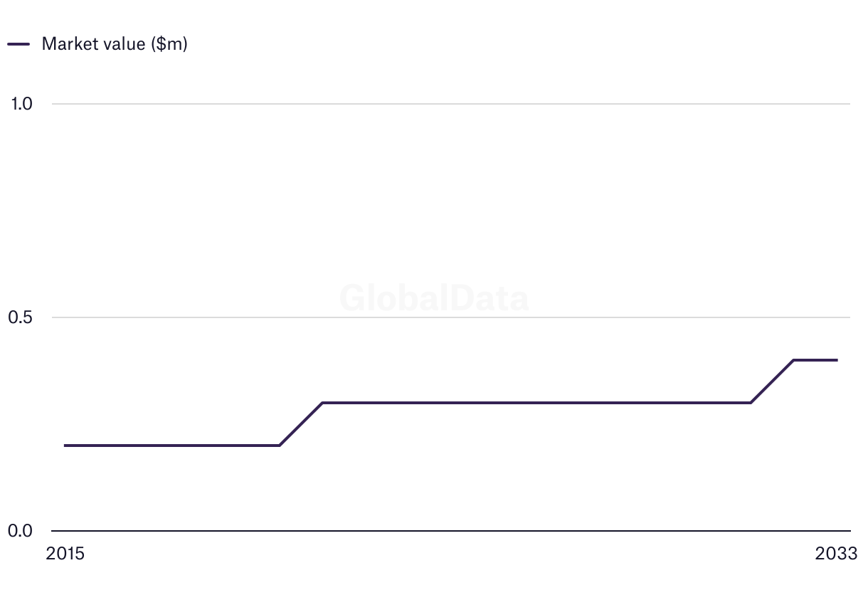Click the long flat line segment at 0.3

pyautogui.click(x=537, y=403)
